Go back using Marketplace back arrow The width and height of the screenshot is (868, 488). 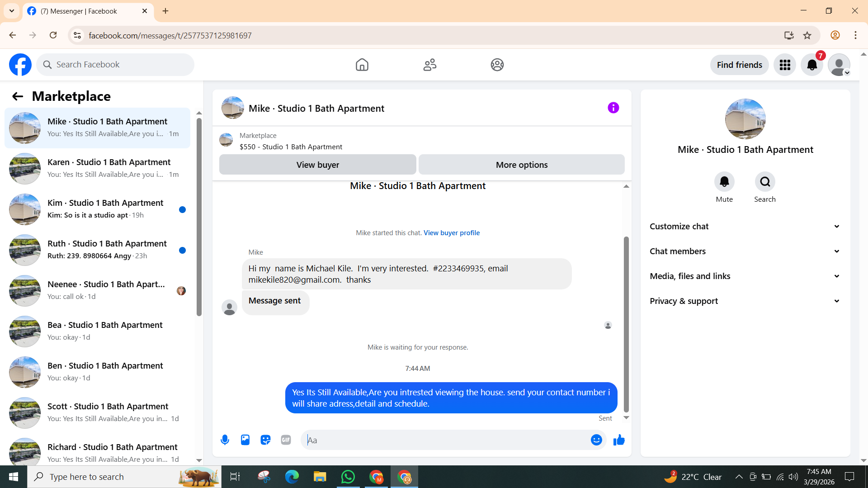pyautogui.click(x=18, y=96)
